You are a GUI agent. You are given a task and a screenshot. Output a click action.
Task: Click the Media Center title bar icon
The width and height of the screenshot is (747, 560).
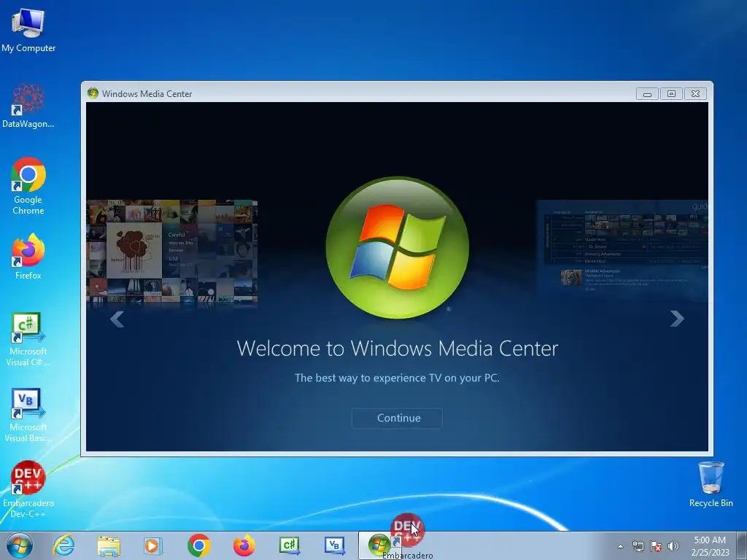(x=93, y=93)
